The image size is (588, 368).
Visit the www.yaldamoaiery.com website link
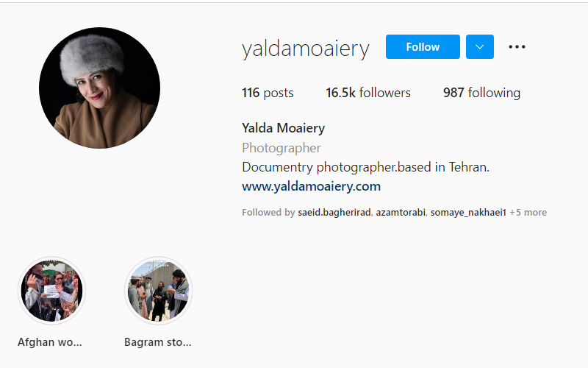click(x=311, y=186)
